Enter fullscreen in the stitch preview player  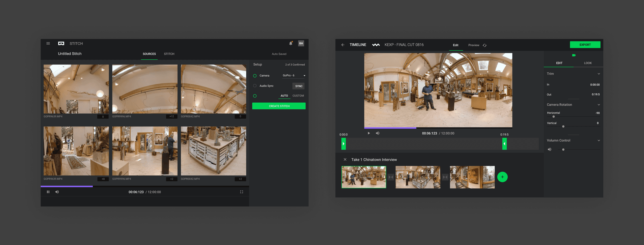(241, 192)
